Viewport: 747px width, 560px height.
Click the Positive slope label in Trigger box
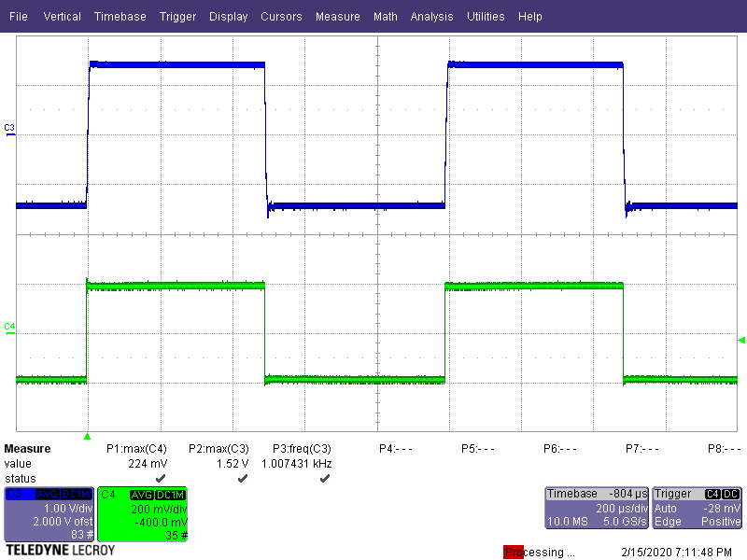721,522
